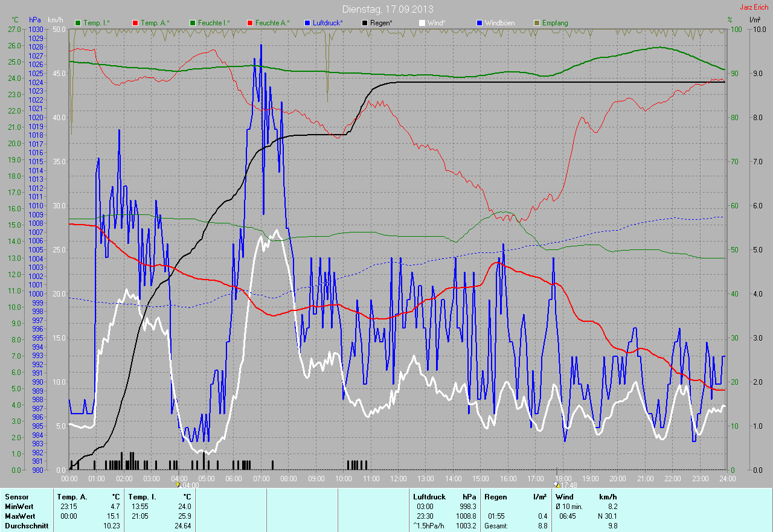Image resolution: width=773 pixels, height=532 pixels.
Task: Click the black Regen legend square
Action: click(365, 23)
